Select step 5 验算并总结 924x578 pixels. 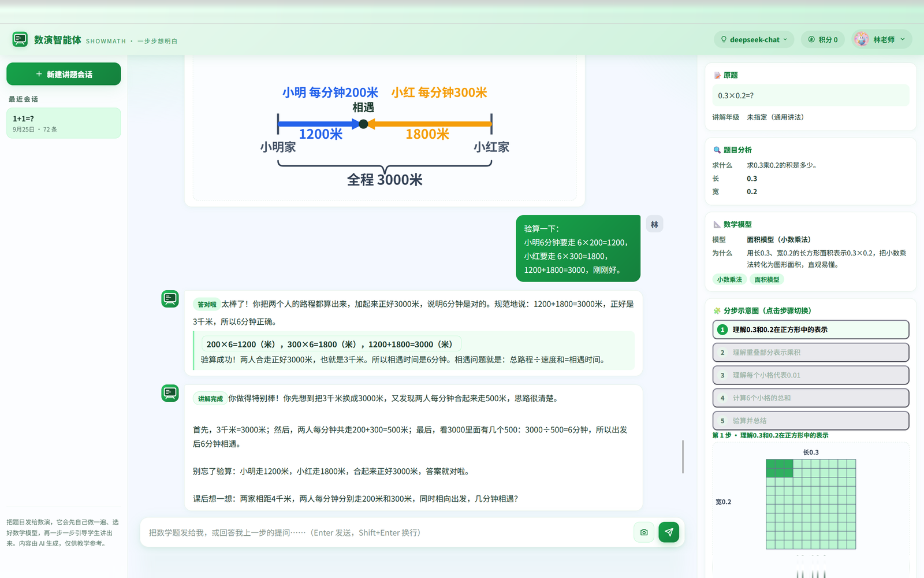[x=811, y=421]
